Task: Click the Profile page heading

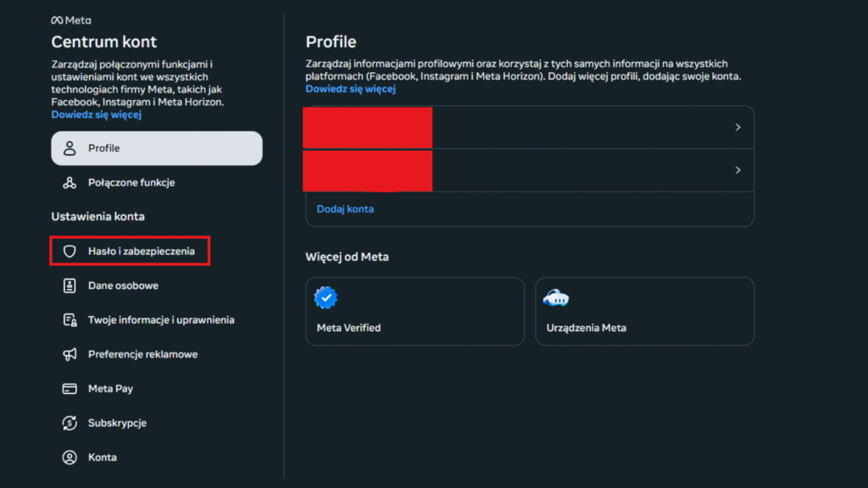Action: [331, 42]
